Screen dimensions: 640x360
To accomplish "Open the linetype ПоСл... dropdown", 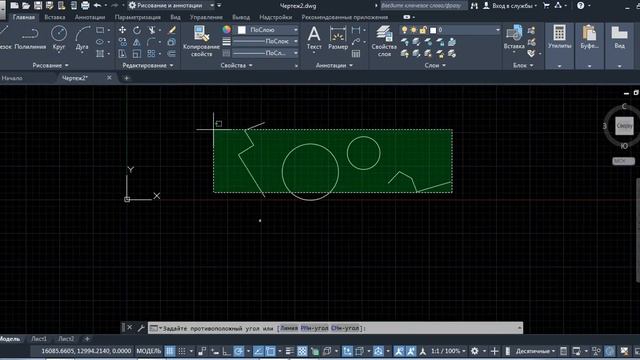I will [265, 53].
